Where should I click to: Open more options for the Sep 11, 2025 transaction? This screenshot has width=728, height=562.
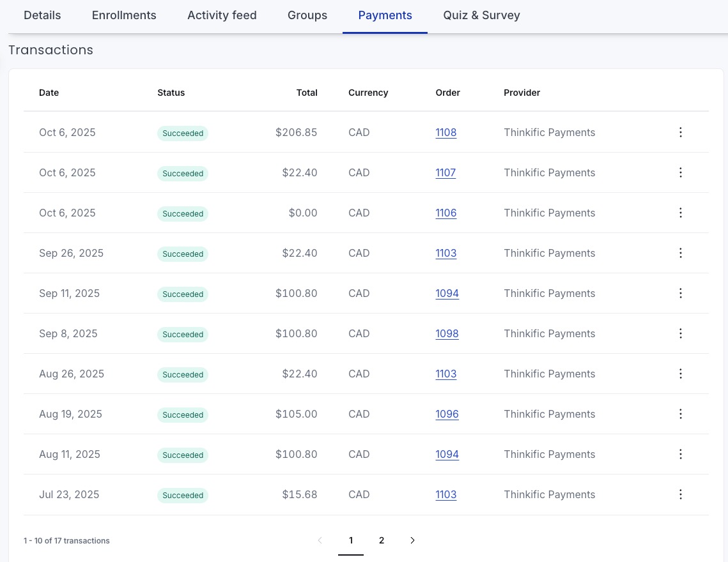680,293
